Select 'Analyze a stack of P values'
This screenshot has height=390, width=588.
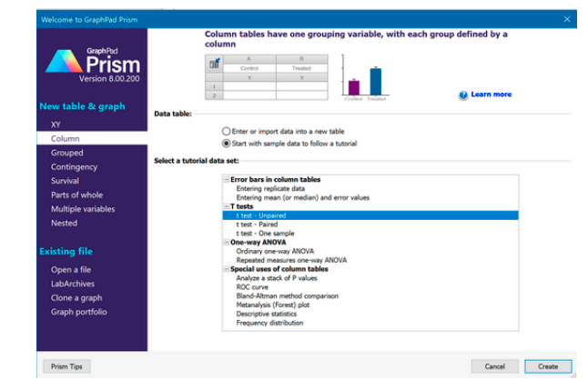point(277,278)
